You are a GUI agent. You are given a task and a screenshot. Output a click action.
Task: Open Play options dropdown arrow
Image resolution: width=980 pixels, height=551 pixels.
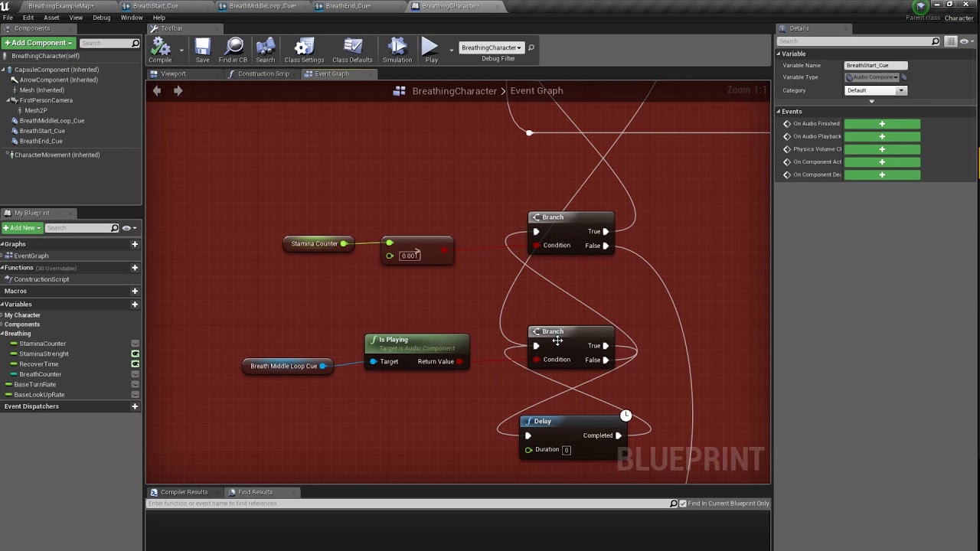tap(451, 50)
